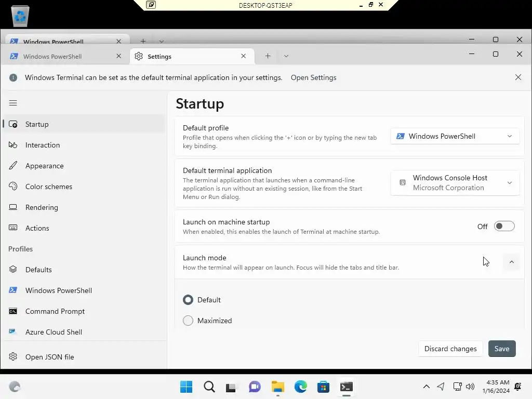Toggle Launch on machine startup switch
The image size is (532, 399).
click(504, 227)
